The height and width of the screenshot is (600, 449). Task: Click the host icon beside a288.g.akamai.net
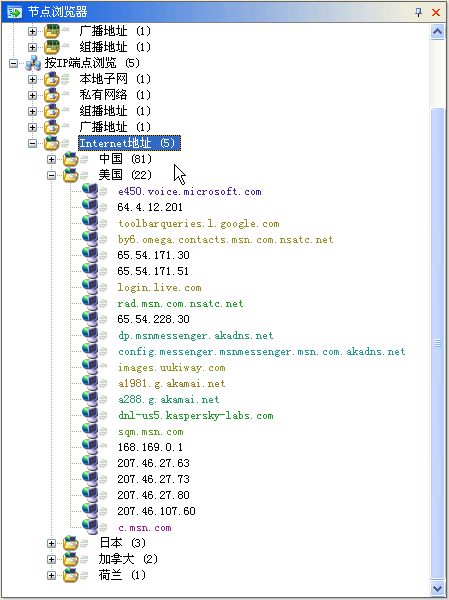coord(90,399)
